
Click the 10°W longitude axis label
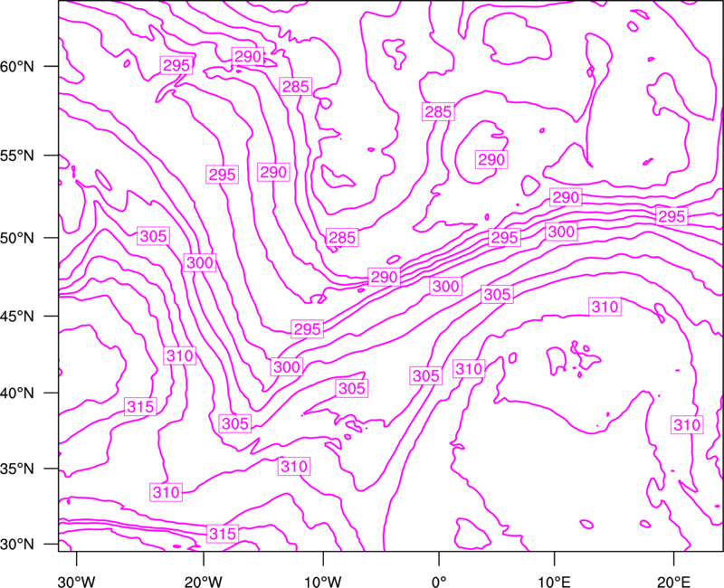323,582
